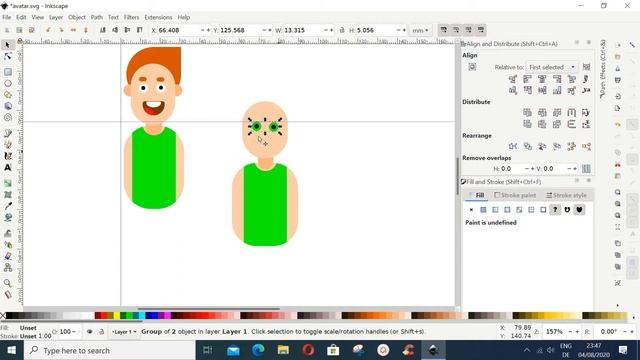Select the Ellipse tool
This screenshot has width=640, height=360.
pos(7,83)
